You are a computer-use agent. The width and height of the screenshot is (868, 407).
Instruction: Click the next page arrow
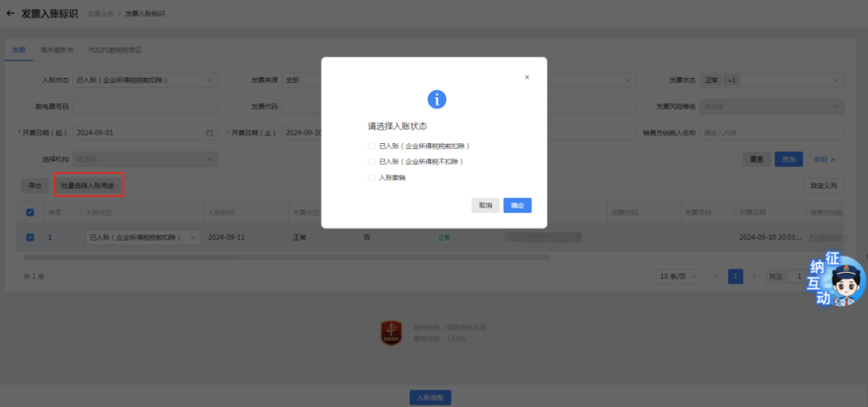[754, 277]
